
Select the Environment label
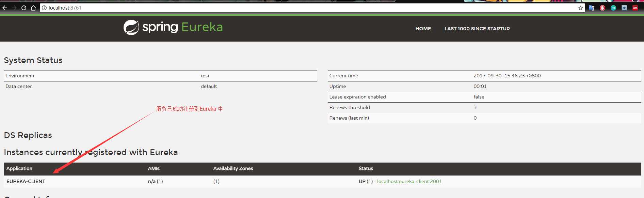point(20,76)
